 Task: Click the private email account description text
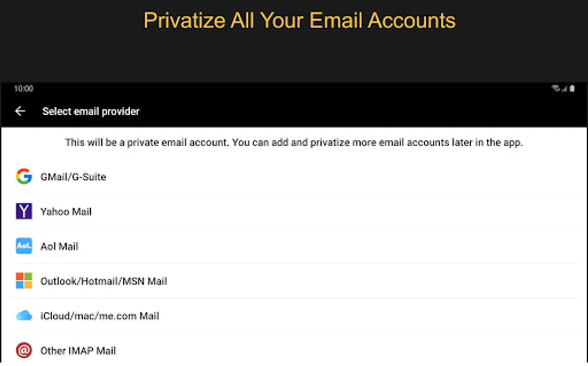pyautogui.click(x=294, y=143)
